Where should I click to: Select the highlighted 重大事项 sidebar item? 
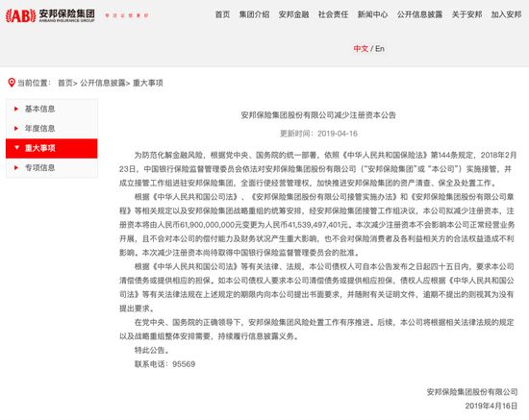(52, 148)
